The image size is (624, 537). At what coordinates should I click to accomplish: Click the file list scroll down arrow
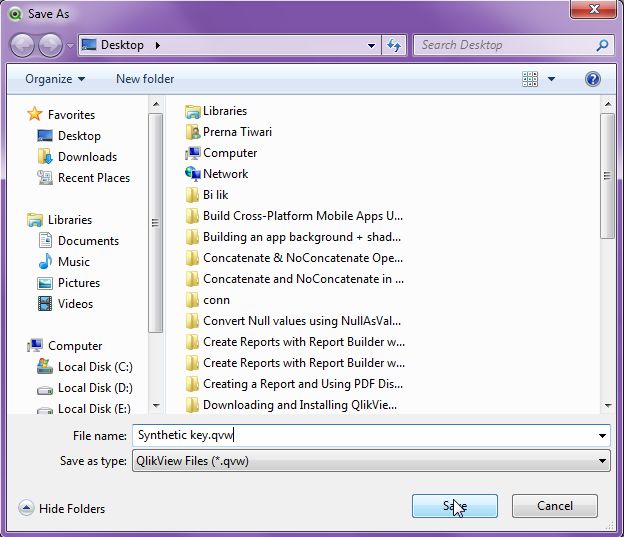608,406
